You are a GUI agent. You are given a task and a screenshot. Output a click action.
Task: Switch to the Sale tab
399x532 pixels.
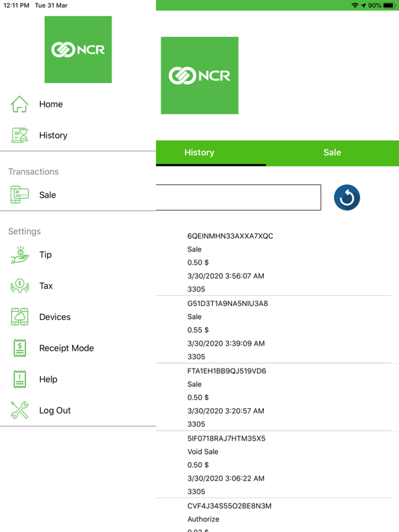click(332, 152)
